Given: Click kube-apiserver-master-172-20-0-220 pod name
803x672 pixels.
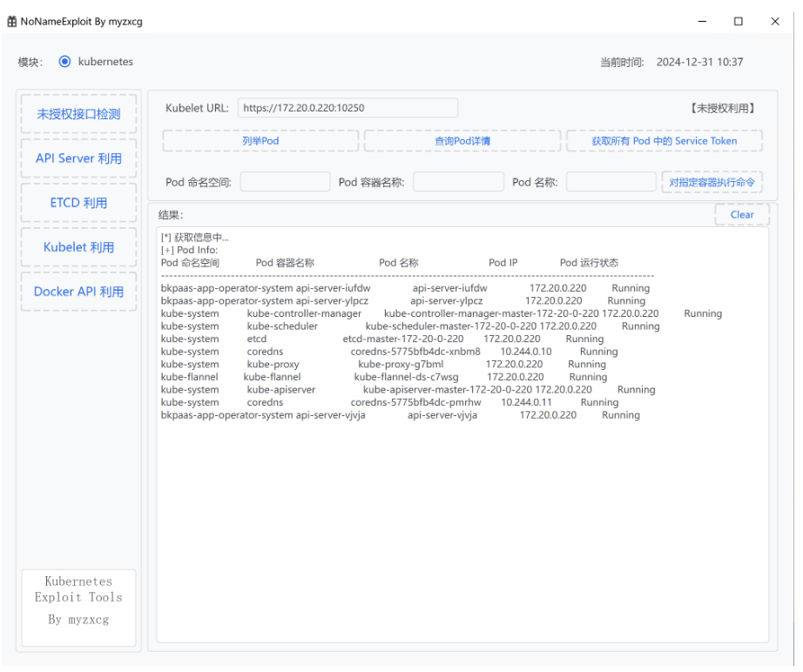Looking at the screenshot, I should pos(449,391).
